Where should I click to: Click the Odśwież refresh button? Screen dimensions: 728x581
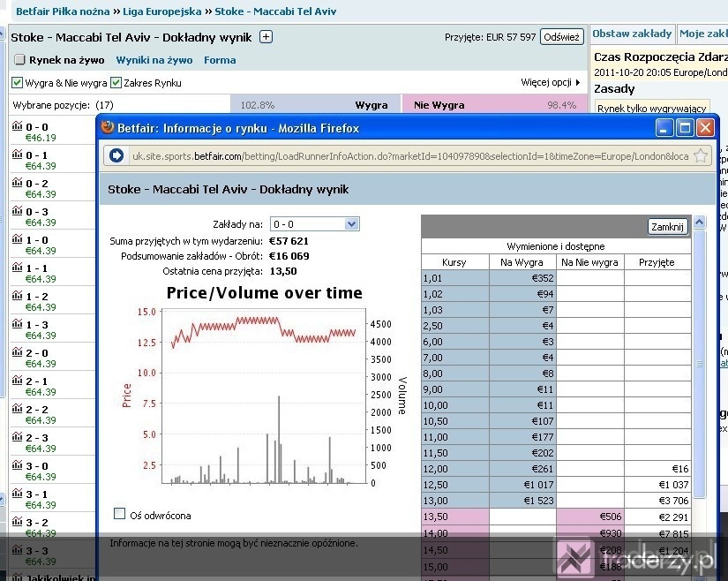pyautogui.click(x=562, y=37)
